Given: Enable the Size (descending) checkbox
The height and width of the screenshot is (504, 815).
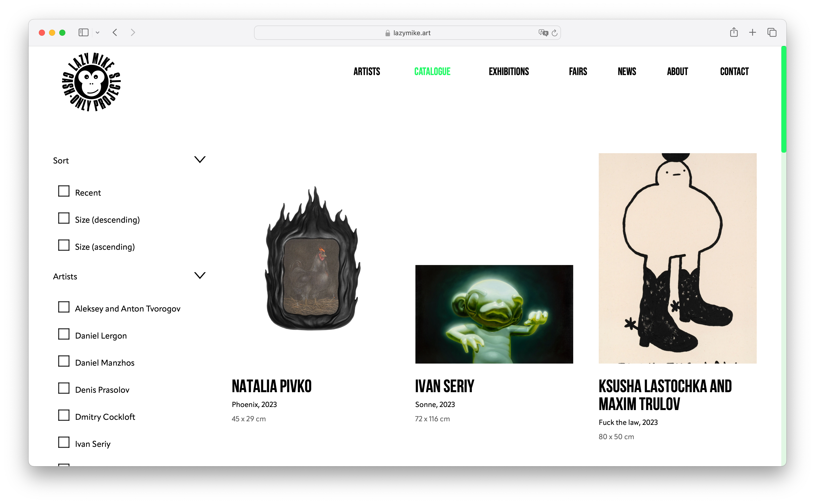Looking at the screenshot, I should click(64, 218).
